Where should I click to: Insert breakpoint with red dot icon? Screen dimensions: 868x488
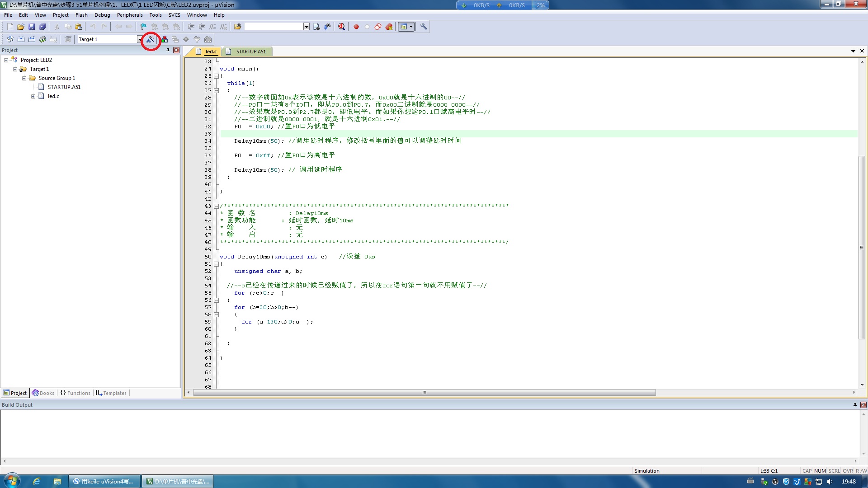coord(356,27)
